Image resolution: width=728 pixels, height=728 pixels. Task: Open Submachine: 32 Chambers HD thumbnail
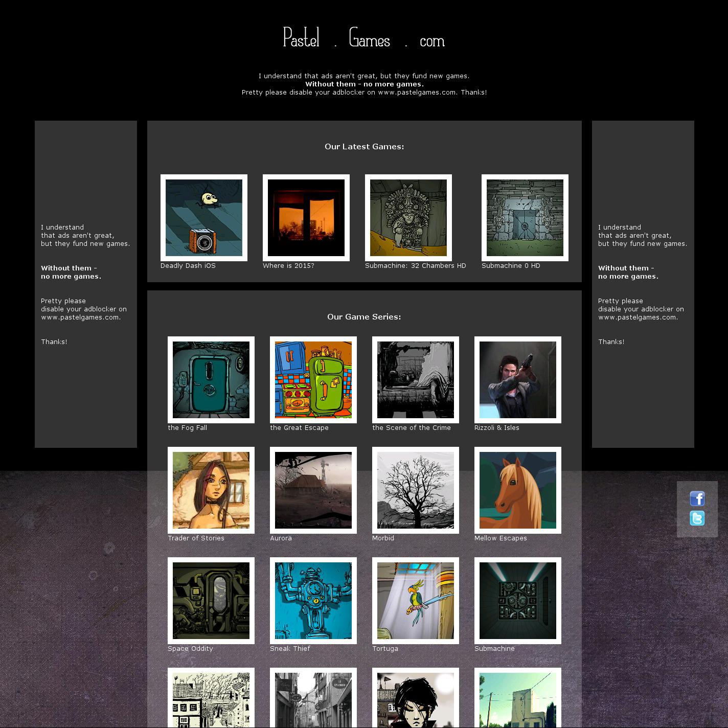tap(408, 218)
